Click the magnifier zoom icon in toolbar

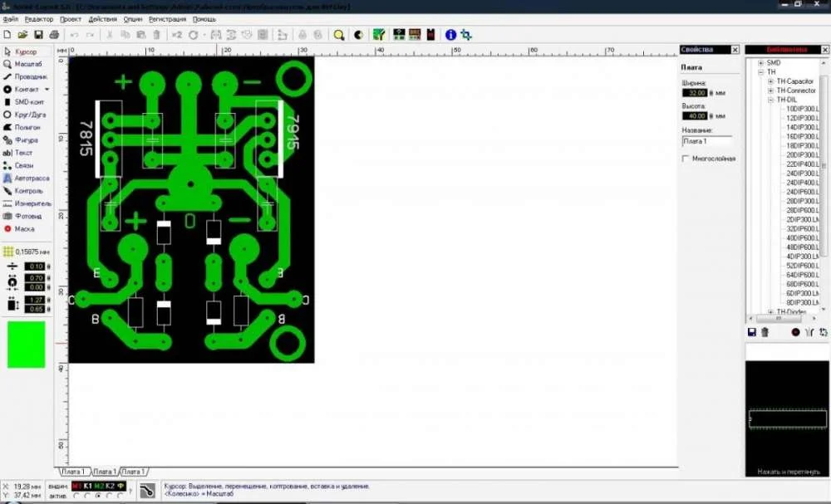pos(339,35)
